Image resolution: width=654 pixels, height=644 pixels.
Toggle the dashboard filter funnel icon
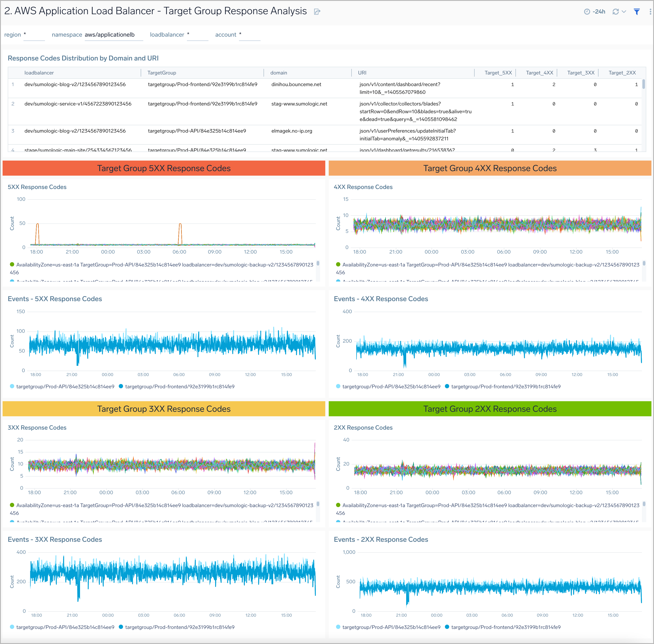pyautogui.click(x=637, y=11)
